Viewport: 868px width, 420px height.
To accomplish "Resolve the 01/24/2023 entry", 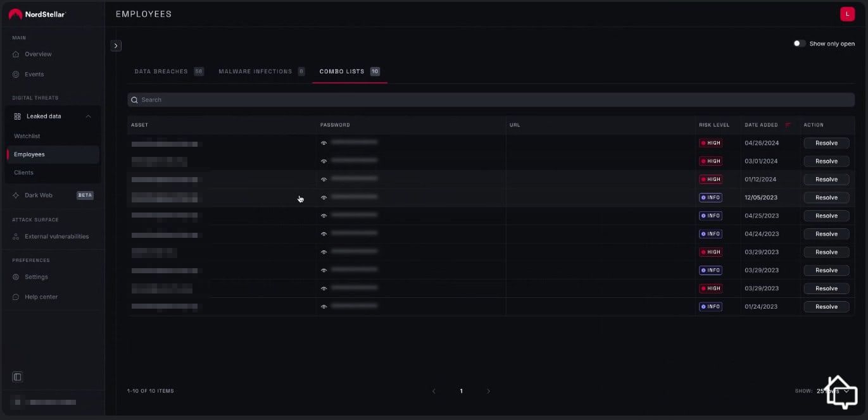I will tap(826, 307).
